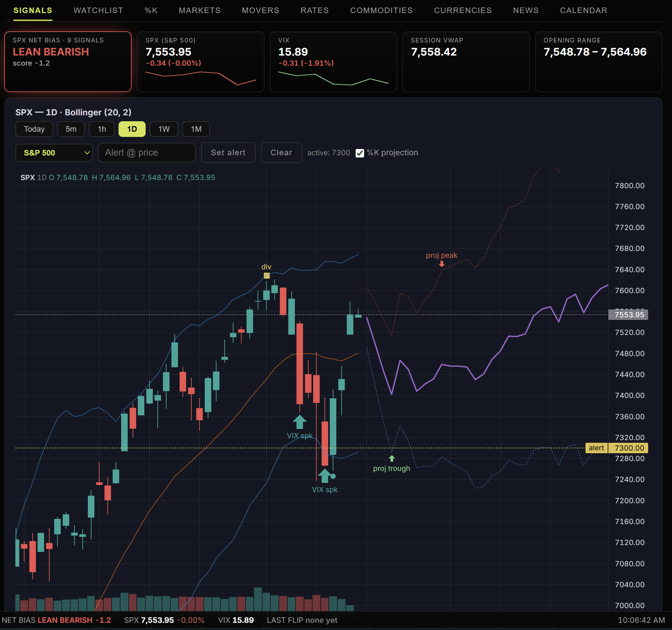Select the 1M timeframe
Screen dimensions: 672x630
(196, 129)
